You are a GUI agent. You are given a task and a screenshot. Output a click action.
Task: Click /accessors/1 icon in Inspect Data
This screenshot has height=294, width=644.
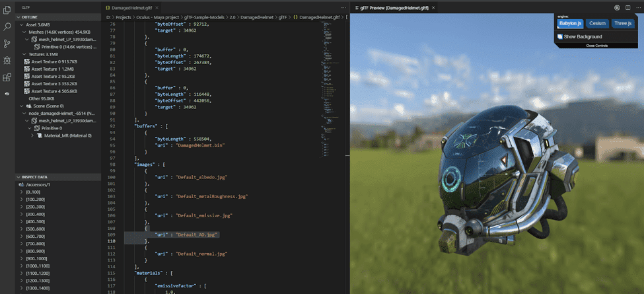[x=21, y=184]
